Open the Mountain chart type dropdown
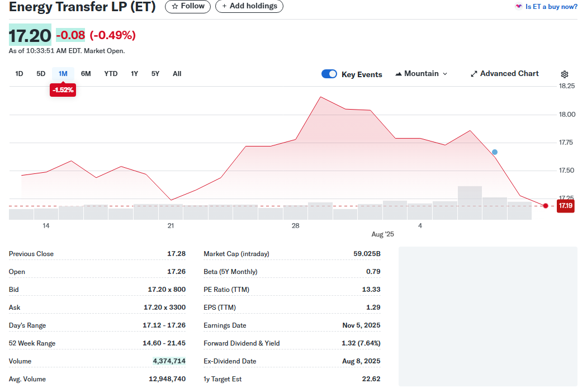 [x=422, y=74]
